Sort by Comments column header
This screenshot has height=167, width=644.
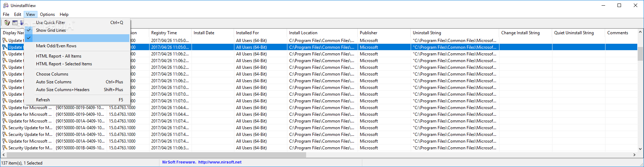pyautogui.click(x=621, y=33)
